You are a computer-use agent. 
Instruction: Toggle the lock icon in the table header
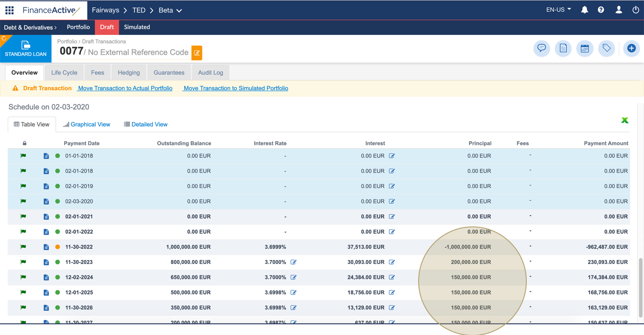(24, 143)
